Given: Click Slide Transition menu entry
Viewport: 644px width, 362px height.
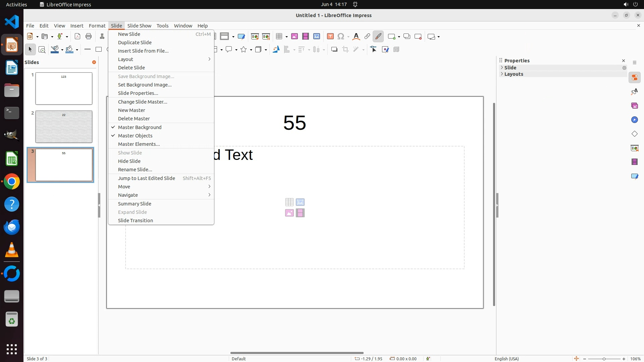Looking at the screenshot, I should click(135, 221).
